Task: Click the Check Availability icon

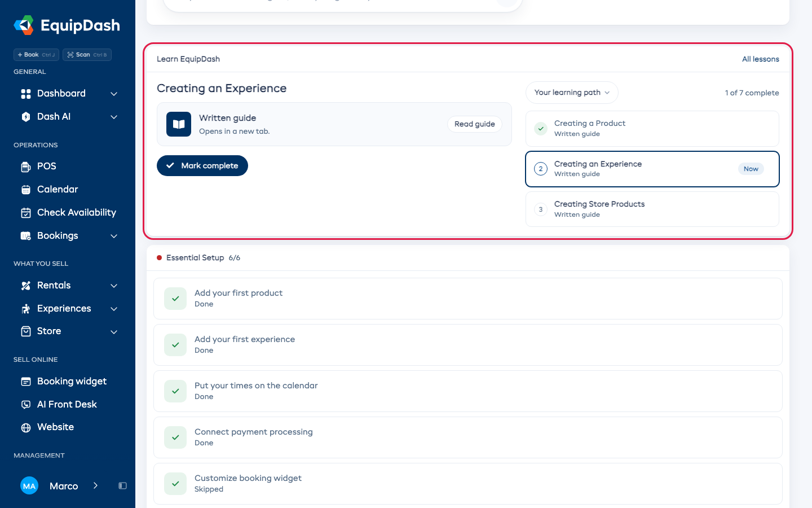Action: (26, 213)
